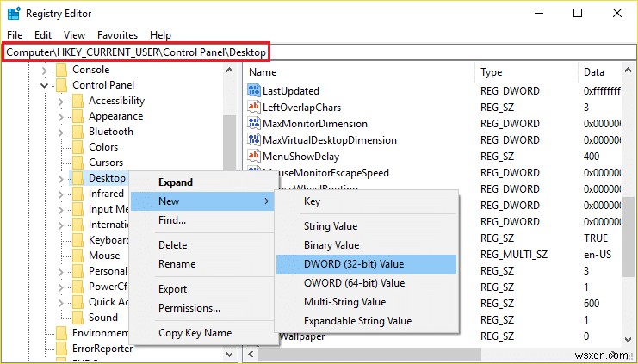Click the Type column header

(527, 72)
